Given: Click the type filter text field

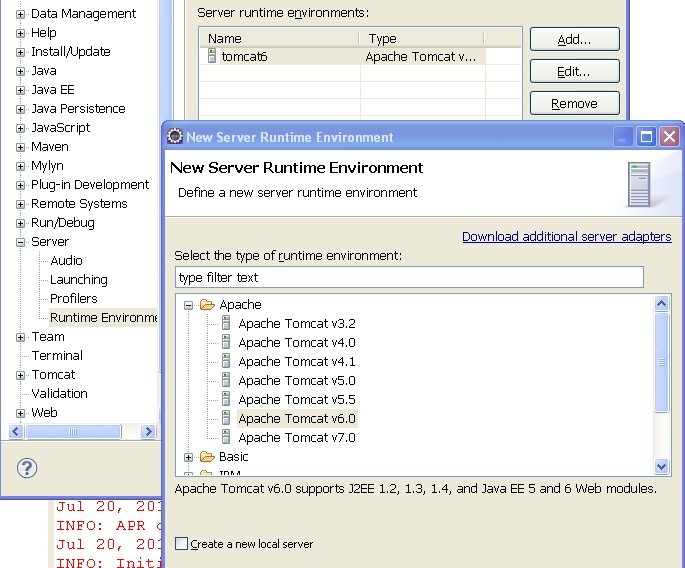Looking at the screenshot, I should [409, 277].
